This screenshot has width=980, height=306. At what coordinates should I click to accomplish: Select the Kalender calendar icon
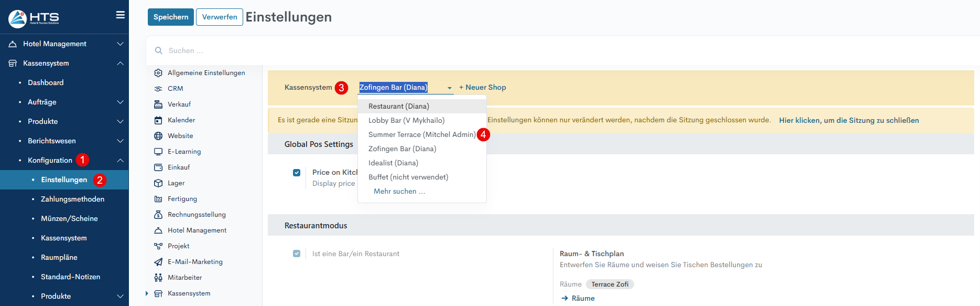pos(158,120)
